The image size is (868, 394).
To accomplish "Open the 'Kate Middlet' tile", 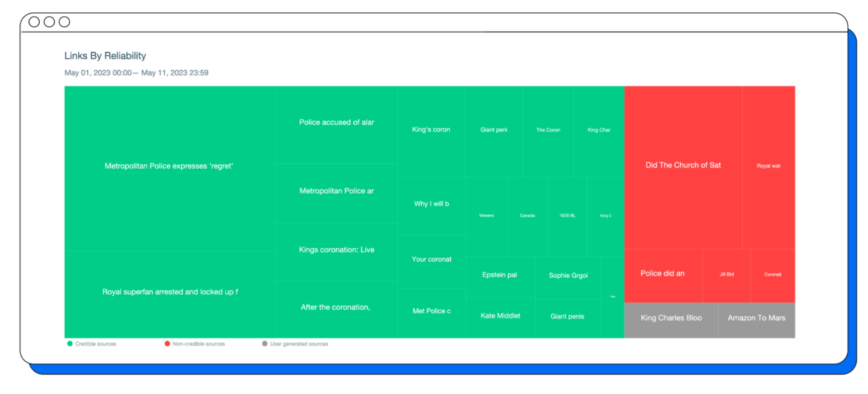I will coord(500,316).
